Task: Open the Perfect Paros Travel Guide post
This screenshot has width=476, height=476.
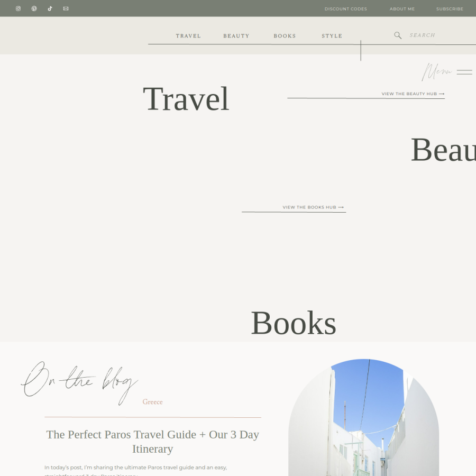Action: tap(153, 442)
